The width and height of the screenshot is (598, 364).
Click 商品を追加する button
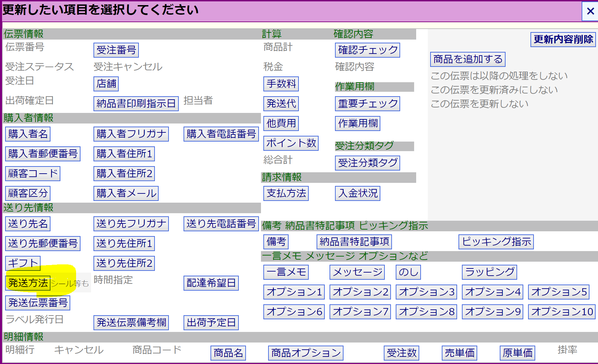click(x=468, y=59)
